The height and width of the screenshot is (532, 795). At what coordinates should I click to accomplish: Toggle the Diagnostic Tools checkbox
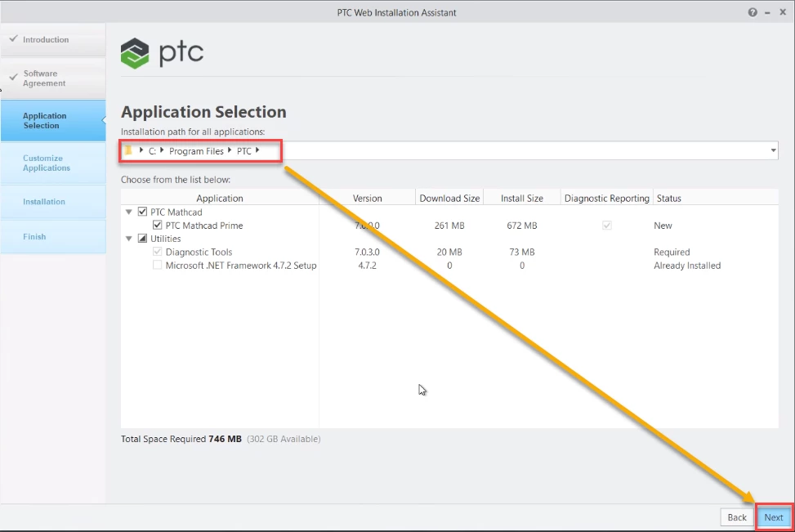pyautogui.click(x=157, y=252)
